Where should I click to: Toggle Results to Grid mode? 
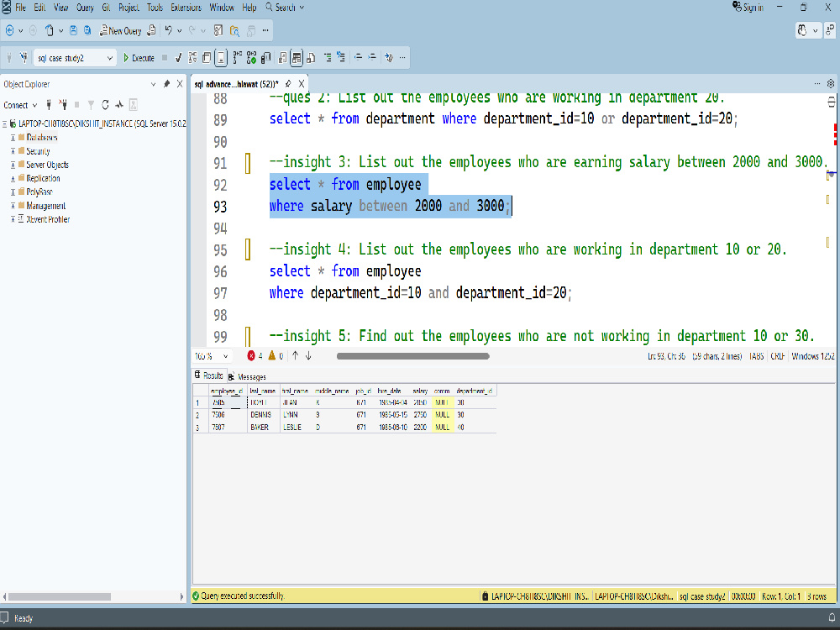tap(297, 57)
